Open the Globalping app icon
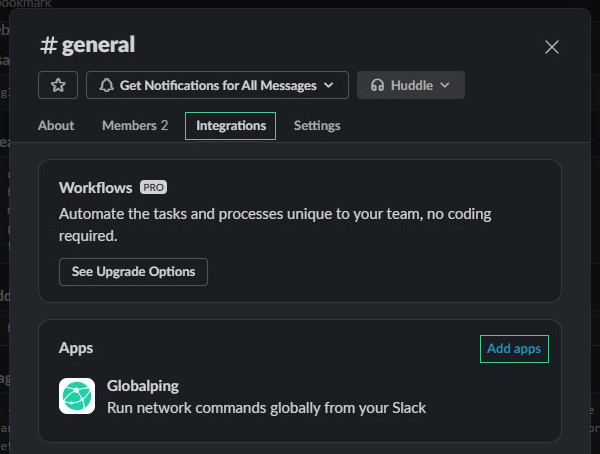This screenshot has height=454, width=600. (77, 396)
